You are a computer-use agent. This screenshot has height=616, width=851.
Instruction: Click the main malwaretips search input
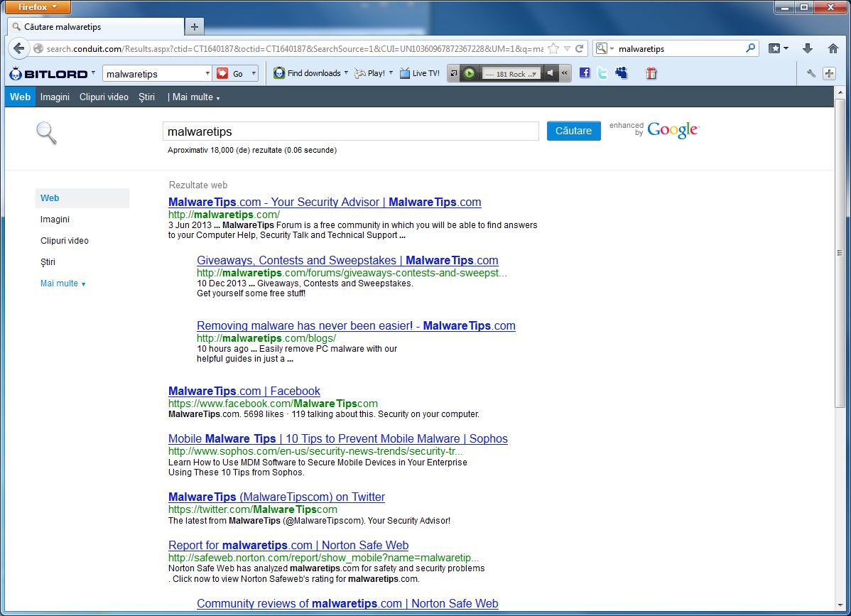pyautogui.click(x=351, y=131)
